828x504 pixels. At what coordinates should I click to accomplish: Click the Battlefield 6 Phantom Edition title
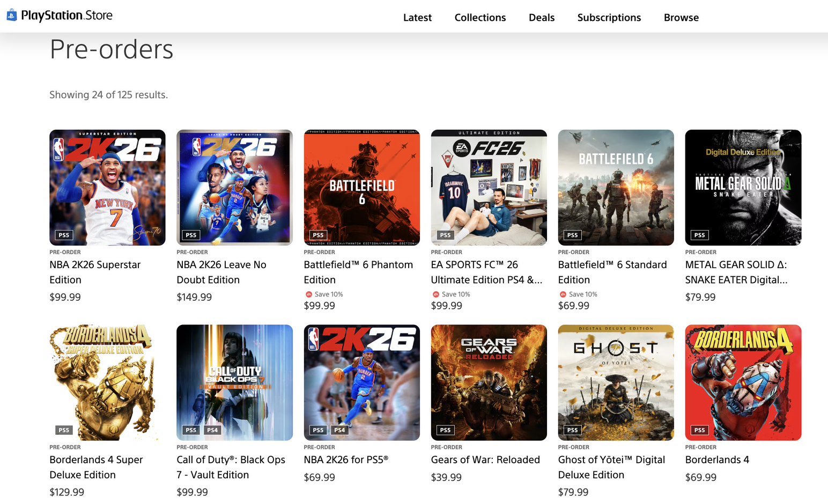pyautogui.click(x=358, y=272)
